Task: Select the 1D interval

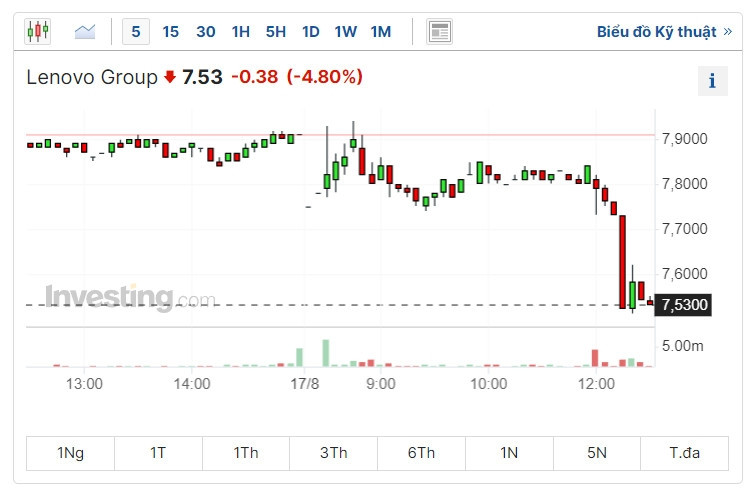Action: pyautogui.click(x=311, y=32)
